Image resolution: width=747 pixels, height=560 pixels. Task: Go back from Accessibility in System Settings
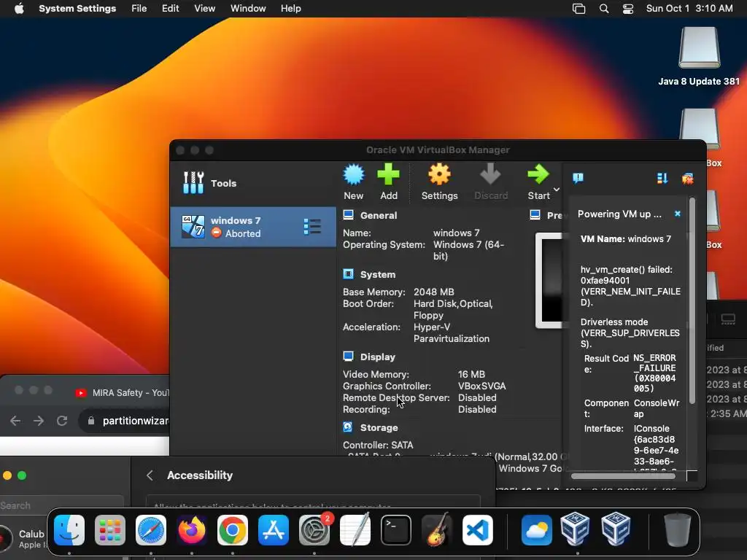[150, 475]
